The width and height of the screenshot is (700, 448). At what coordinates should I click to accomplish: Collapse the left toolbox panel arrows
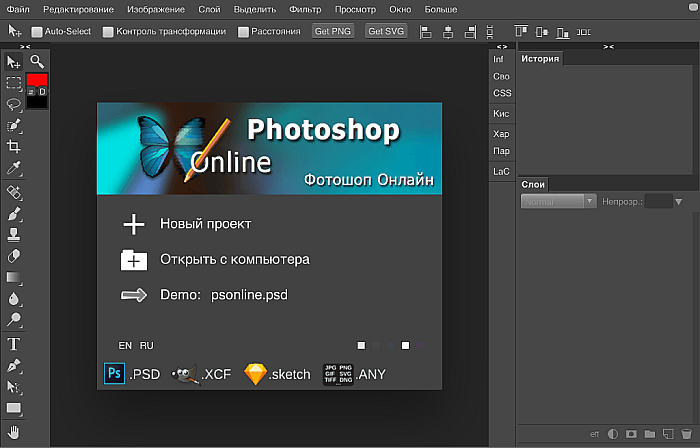[x=25, y=46]
